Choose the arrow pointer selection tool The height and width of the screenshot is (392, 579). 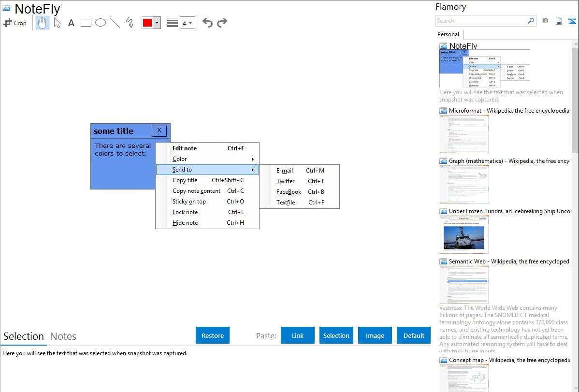(57, 23)
